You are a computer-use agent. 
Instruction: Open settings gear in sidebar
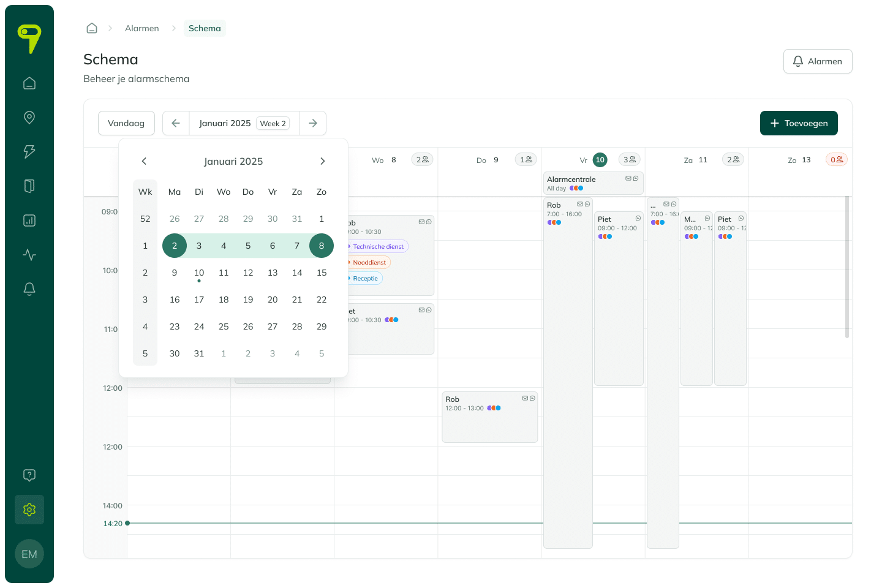pyautogui.click(x=29, y=510)
